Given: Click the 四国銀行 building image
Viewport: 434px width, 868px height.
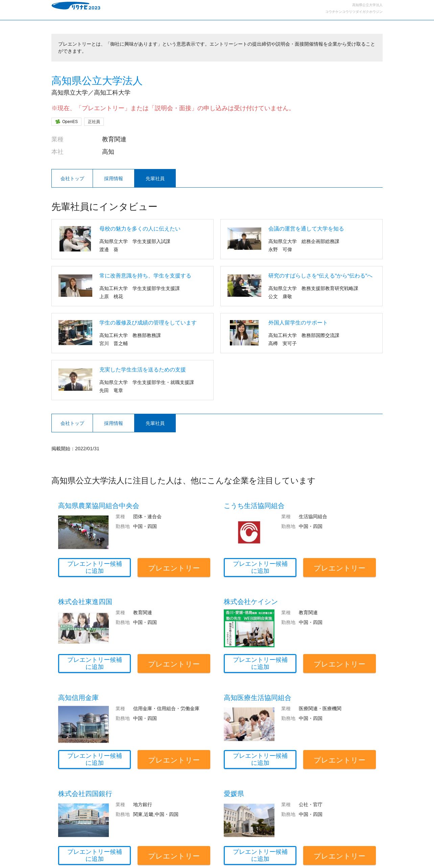Looking at the screenshot, I should (83, 820).
